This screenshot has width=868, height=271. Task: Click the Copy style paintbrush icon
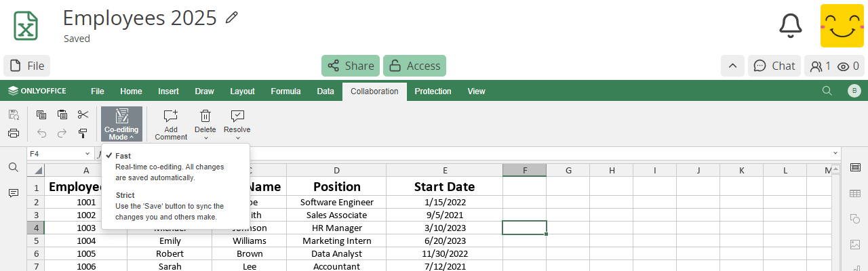tap(83, 133)
